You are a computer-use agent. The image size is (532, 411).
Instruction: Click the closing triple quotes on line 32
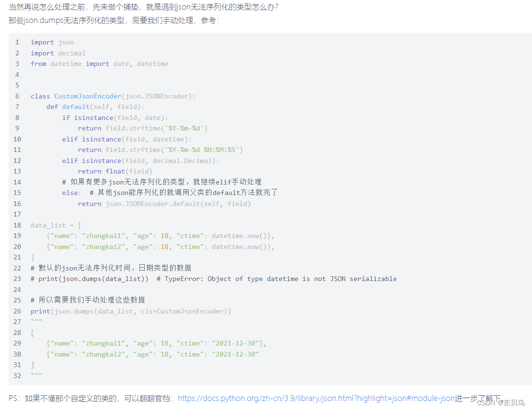pos(36,374)
